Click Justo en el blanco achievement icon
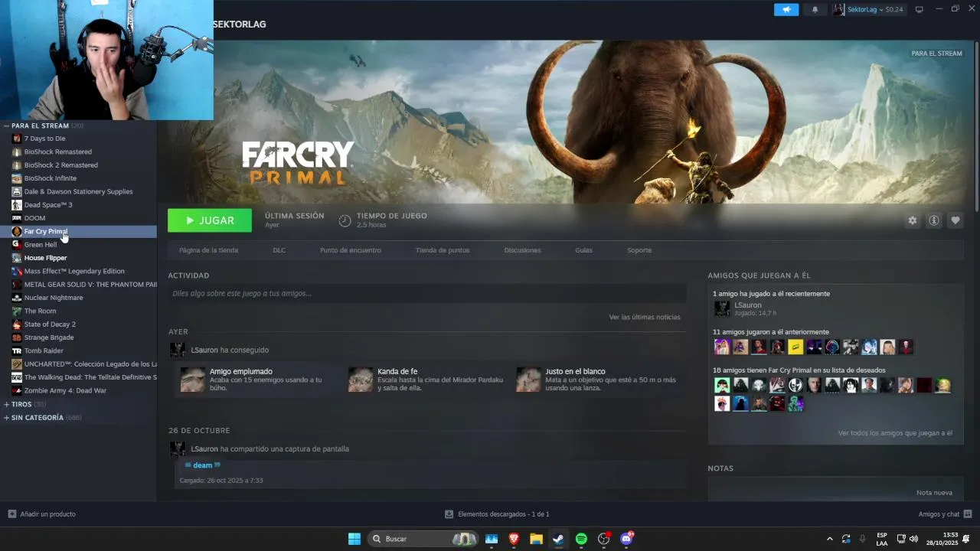 [528, 380]
